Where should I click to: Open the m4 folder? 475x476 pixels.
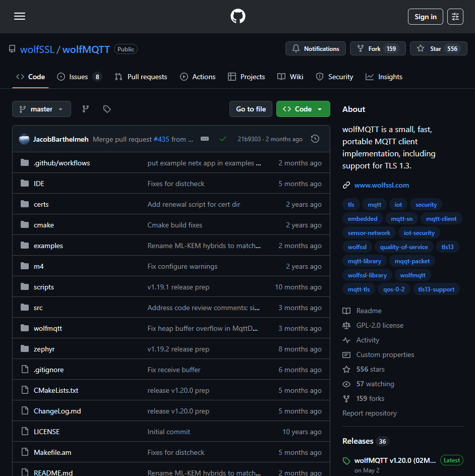[x=38, y=266]
